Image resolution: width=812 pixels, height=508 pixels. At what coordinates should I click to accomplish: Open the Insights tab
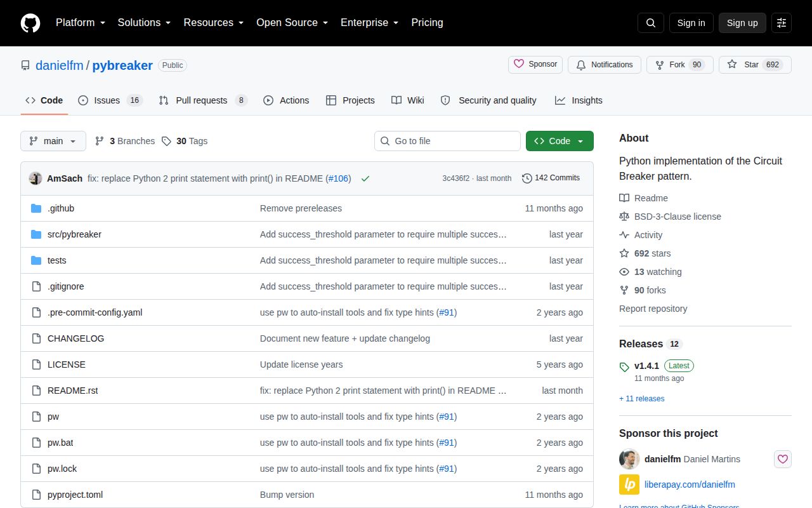coord(579,100)
